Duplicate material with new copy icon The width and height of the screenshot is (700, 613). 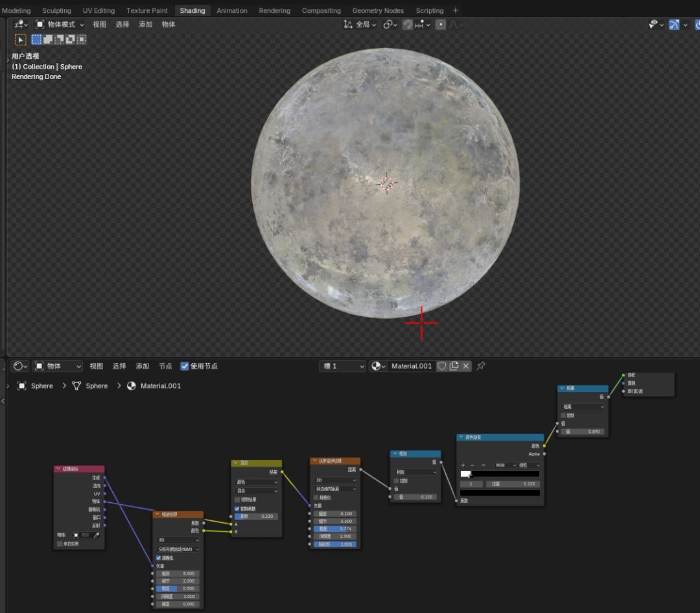point(454,366)
